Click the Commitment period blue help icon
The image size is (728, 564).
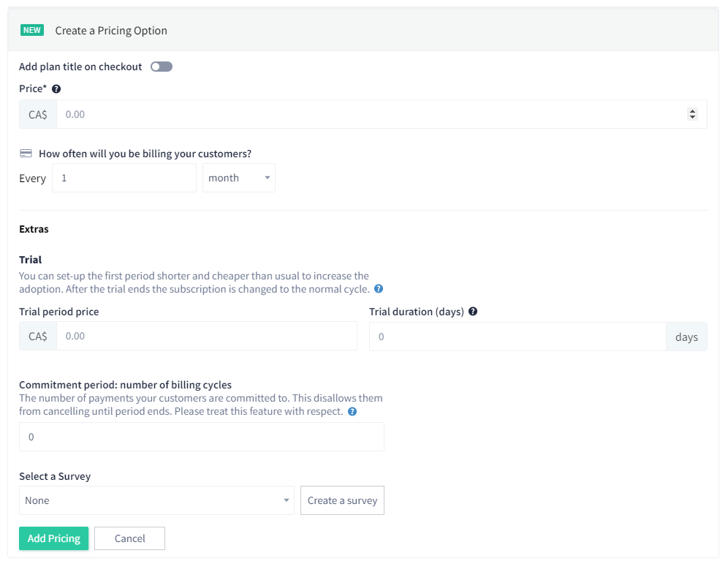[x=352, y=412]
